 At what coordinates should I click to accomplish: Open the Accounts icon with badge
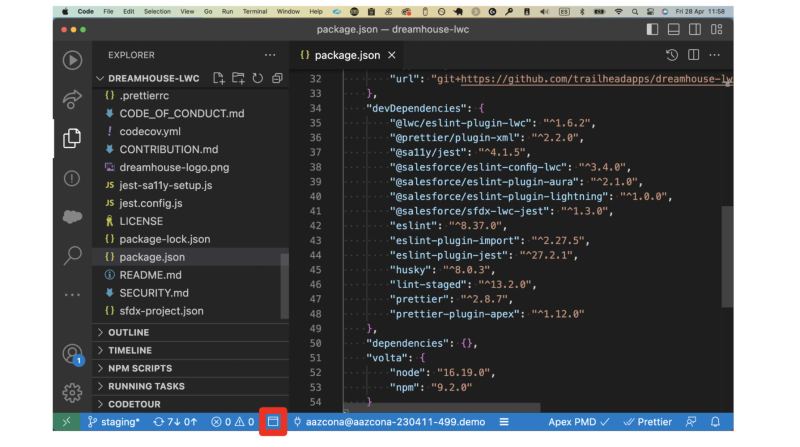pyautogui.click(x=73, y=354)
